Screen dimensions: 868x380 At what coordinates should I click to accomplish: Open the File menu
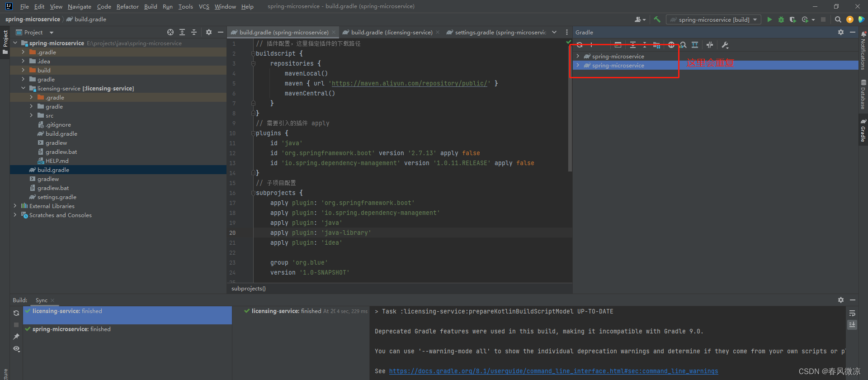(24, 6)
